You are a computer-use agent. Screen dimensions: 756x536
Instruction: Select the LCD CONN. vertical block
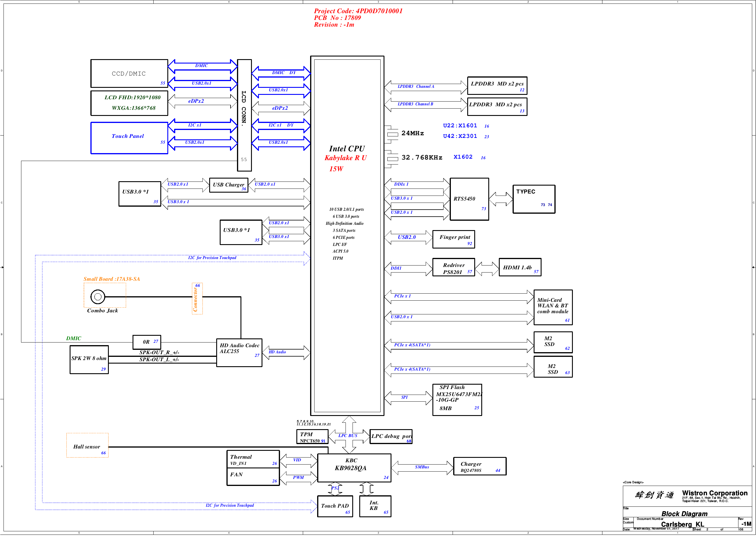[x=244, y=115]
